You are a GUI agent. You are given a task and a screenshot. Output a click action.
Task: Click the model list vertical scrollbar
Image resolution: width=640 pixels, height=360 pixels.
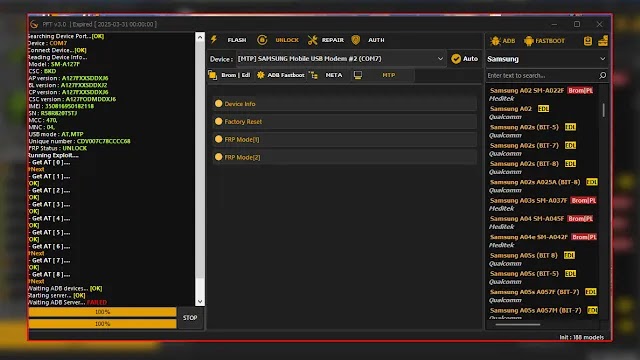pyautogui.click(x=604, y=110)
